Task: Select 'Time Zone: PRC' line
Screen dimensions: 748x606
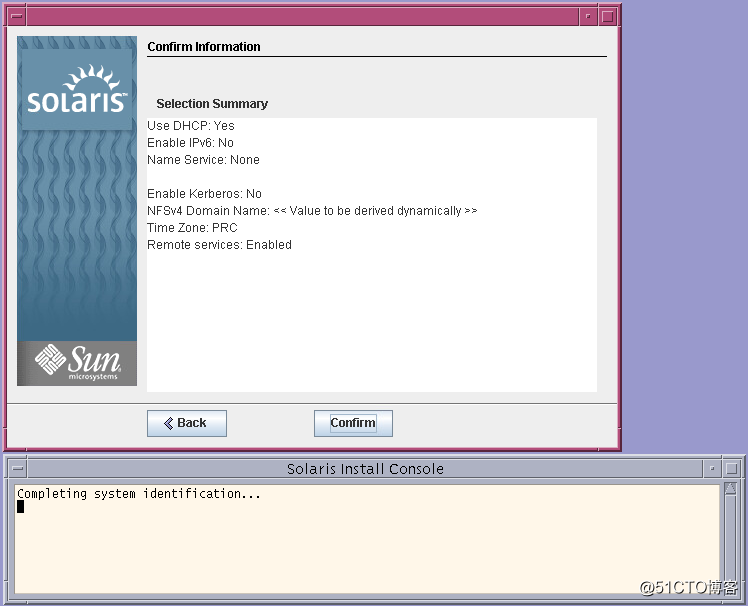Action: pyautogui.click(x=192, y=228)
